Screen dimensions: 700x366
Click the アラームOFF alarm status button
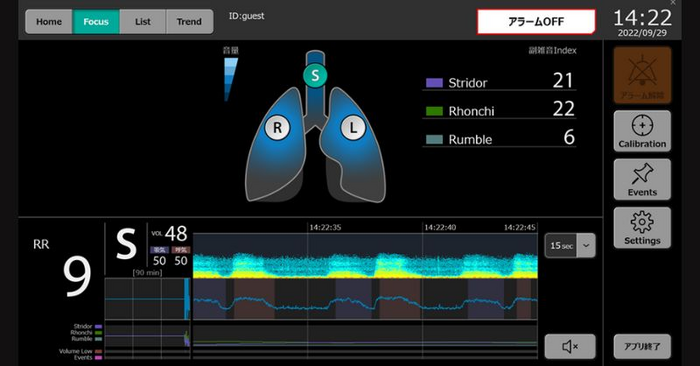536,21
